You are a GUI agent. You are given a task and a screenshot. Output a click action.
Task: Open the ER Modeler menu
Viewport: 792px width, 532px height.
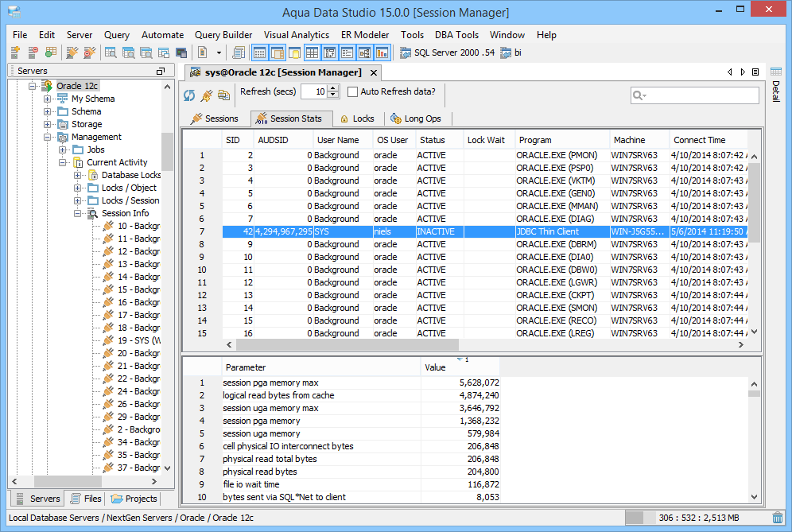pyautogui.click(x=365, y=35)
